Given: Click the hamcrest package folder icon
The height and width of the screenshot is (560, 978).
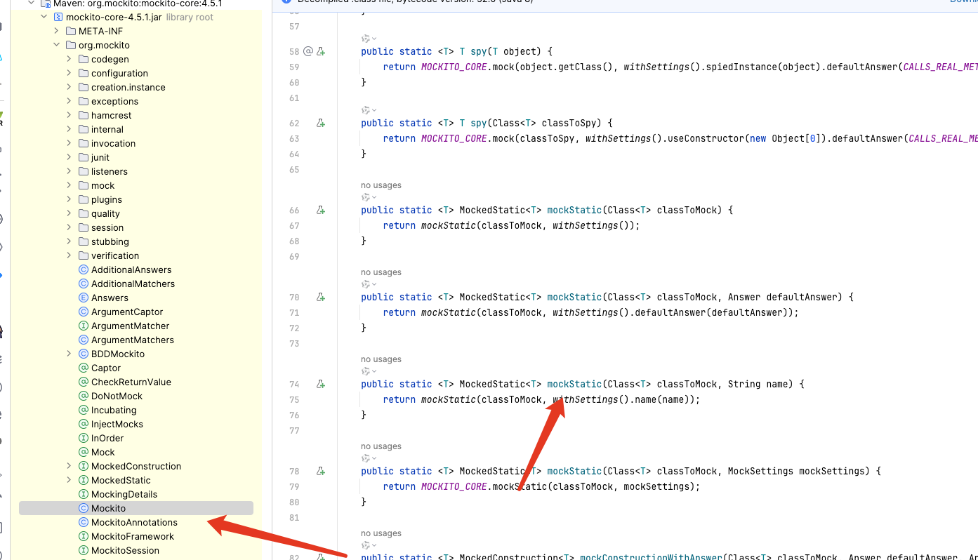Looking at the screenshot, I should (x=84, y=115).
